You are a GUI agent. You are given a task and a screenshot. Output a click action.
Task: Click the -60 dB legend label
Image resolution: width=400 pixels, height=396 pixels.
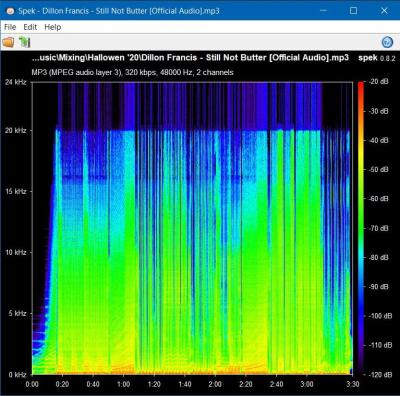[x=379, y=199]
